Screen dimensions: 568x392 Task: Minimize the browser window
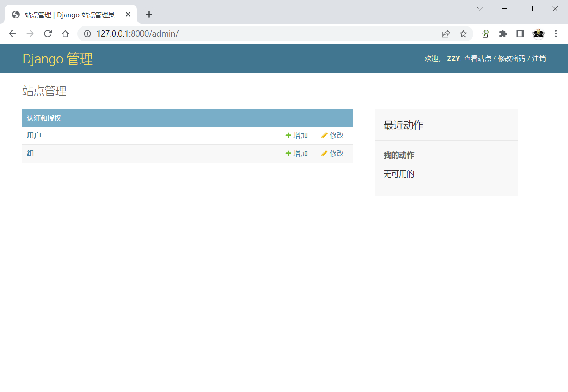[505, 9]
